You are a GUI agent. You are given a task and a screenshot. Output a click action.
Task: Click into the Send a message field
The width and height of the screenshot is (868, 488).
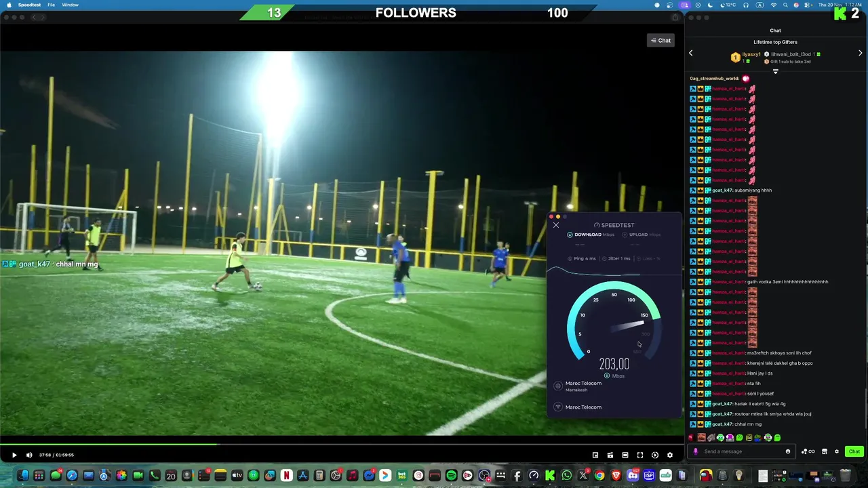coord(742,451)
